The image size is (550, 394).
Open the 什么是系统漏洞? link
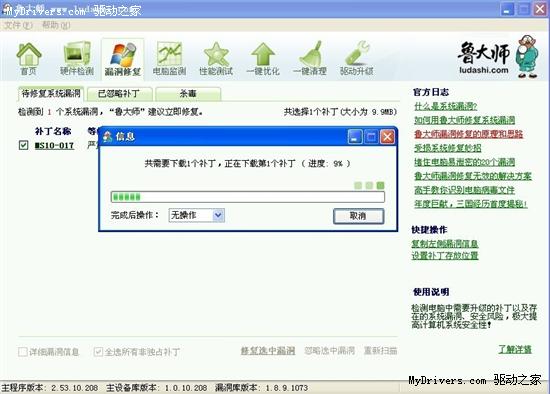coord(445,106)
